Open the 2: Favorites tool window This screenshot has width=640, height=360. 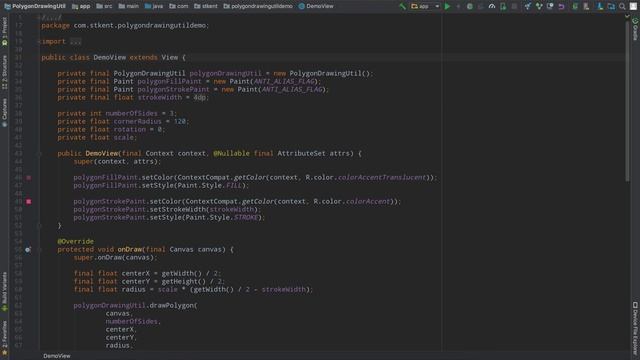4,338
